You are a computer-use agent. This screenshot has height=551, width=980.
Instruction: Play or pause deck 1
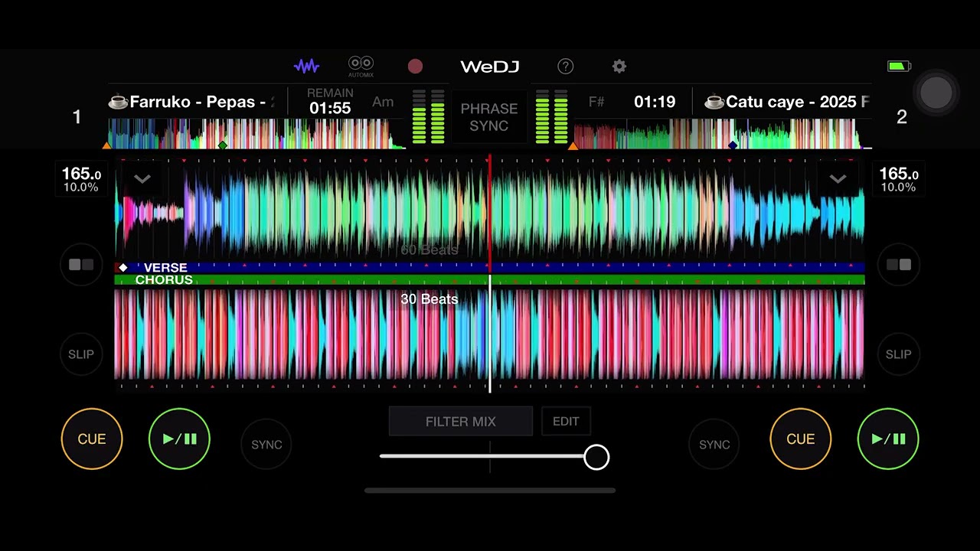[x=179, y=439]
